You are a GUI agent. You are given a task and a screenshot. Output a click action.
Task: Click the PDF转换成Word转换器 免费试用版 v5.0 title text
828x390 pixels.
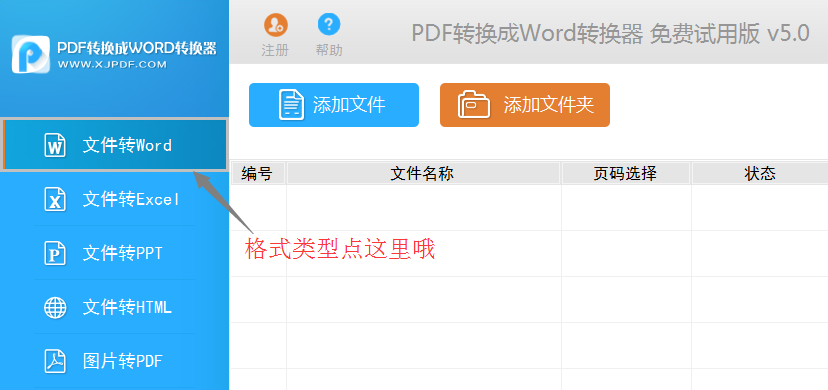pyautogui.click(x=610, y=34)
